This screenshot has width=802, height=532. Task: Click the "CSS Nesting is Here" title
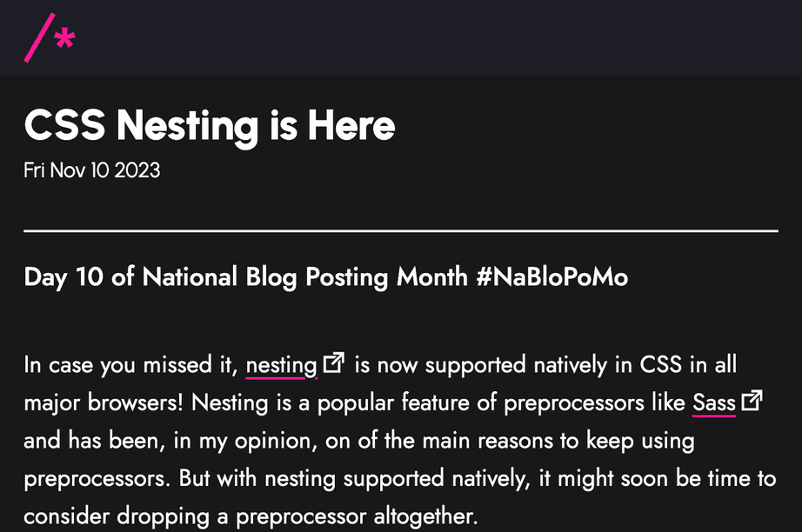click(x=210, y=126)
